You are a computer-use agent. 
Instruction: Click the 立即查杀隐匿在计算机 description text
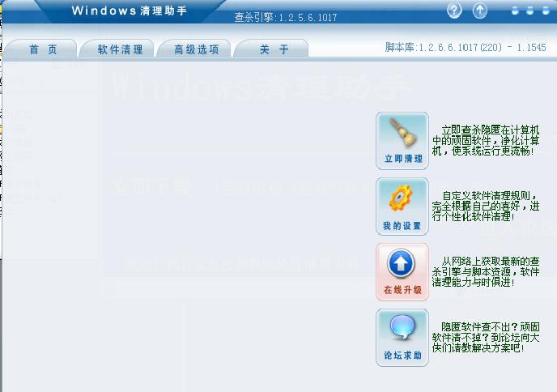(x=486, y=140)
